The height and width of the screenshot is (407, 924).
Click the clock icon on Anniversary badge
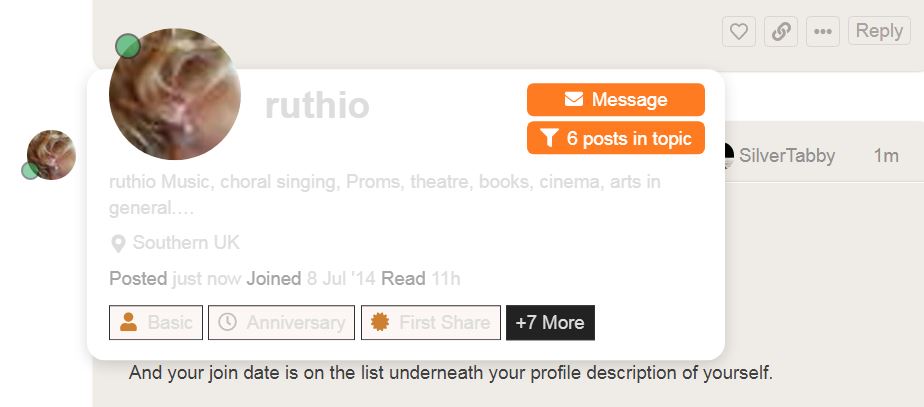[x=228, y=322]
